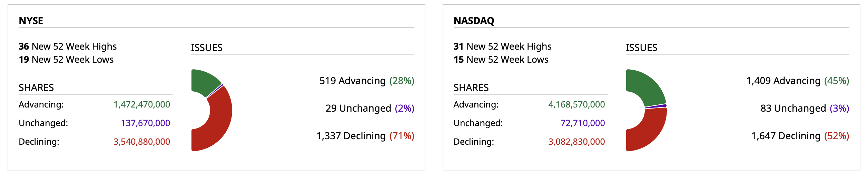The image size is (868, 184).
Task: Click NYSE's 19 New 52 Week Lows
Action: click(66, 60)
